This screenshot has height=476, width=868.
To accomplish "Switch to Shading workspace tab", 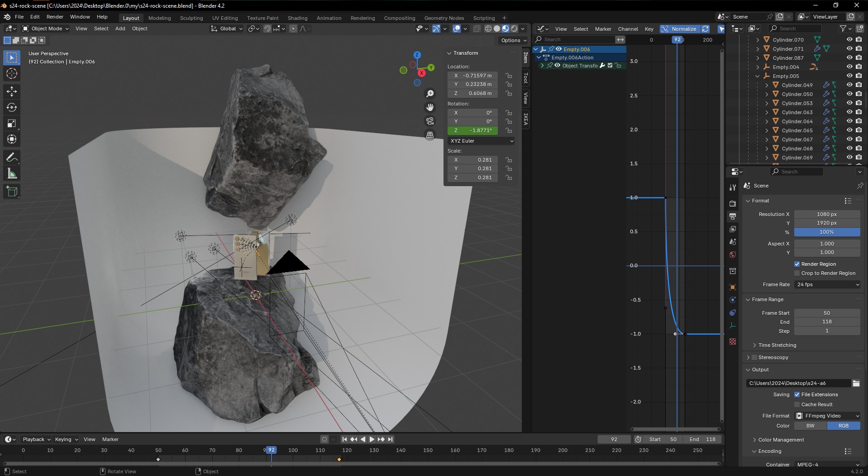I will tap(297, 18).
